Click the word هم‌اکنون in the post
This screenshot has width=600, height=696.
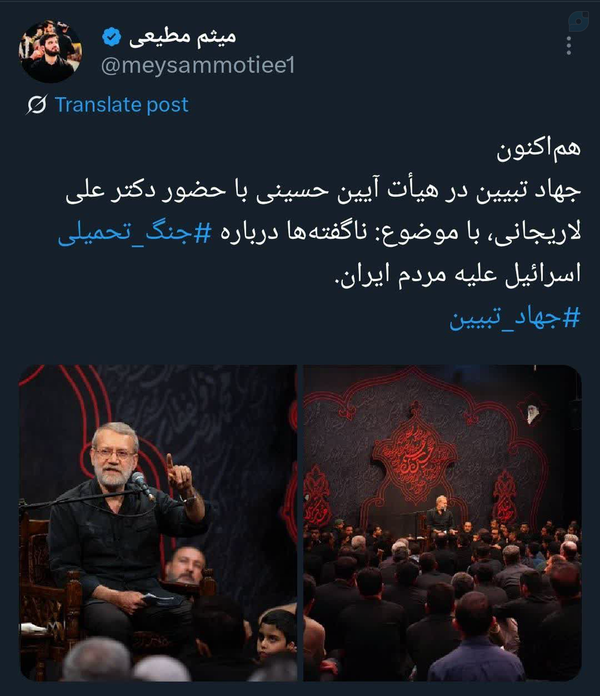[x=538, y=149]
